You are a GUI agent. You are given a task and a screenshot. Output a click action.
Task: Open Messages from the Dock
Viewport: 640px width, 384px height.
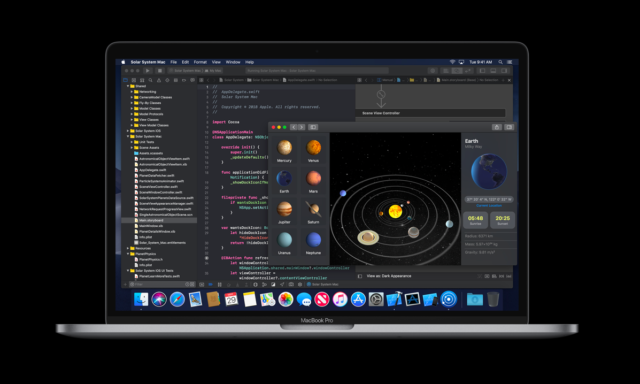[x=304, y=300]
